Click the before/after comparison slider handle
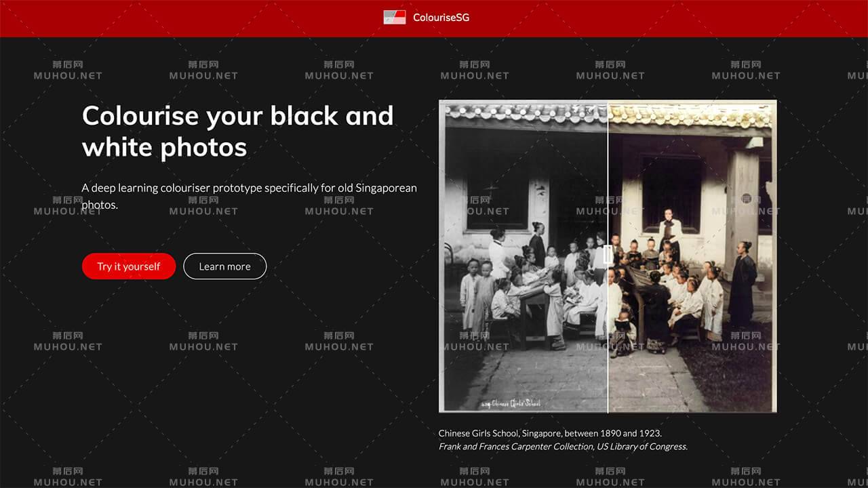The height and width of the screenshot is (488, 868). pos(608,256)
